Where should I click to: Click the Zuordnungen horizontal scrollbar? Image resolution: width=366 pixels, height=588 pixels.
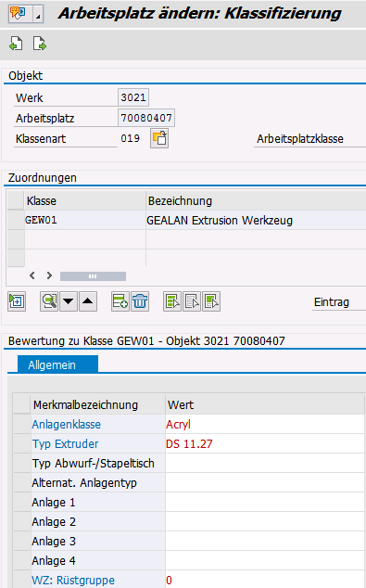coord(93,276)
